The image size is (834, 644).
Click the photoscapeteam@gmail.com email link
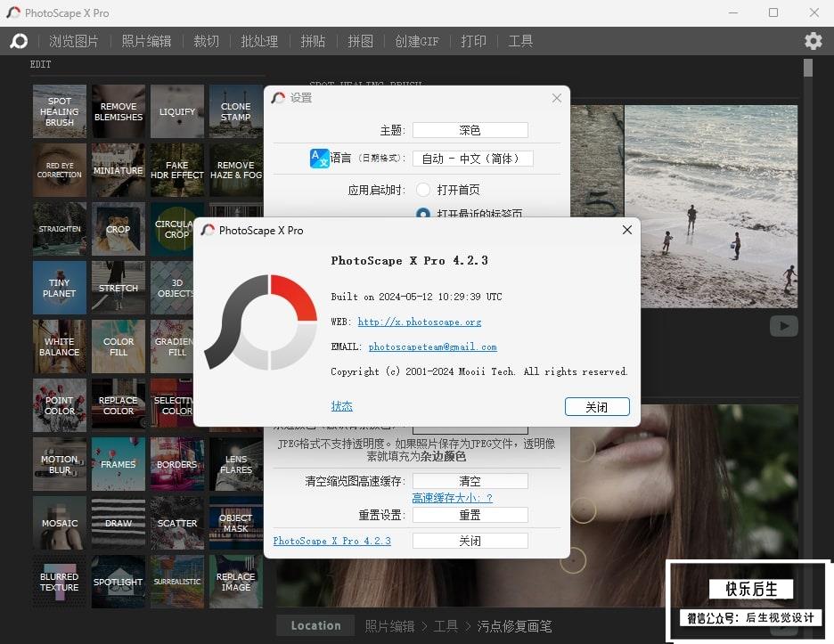click(x=432, y=346)
